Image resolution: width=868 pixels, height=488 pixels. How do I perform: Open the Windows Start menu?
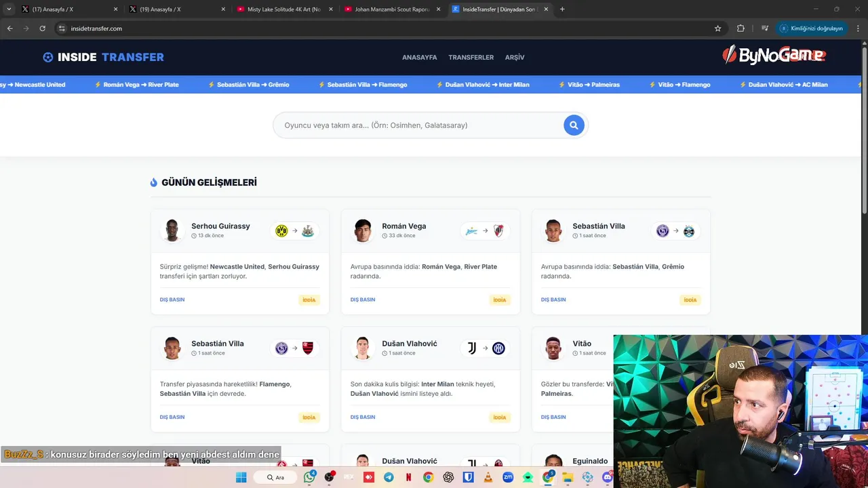(x=241, y=477)
